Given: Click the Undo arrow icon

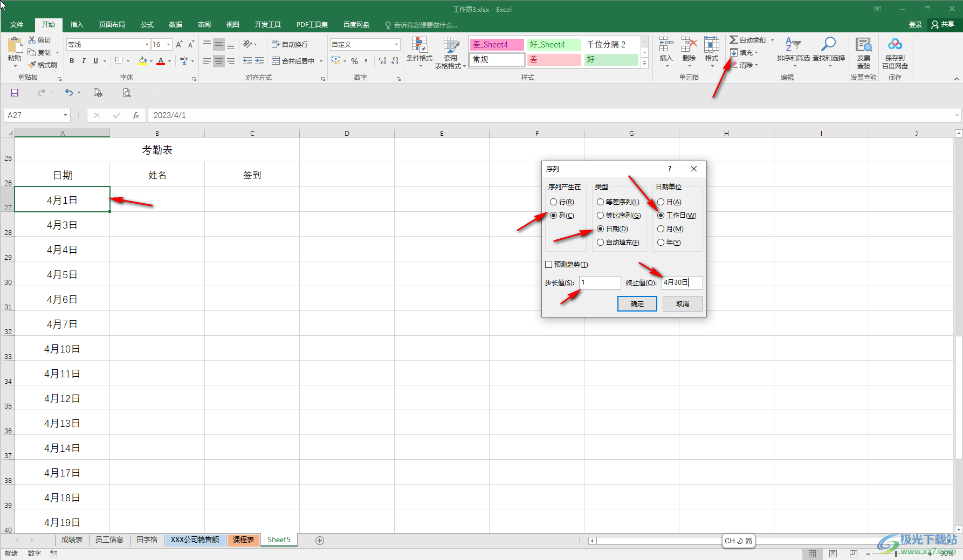Looking at the screenshot, I should point(68,93).
